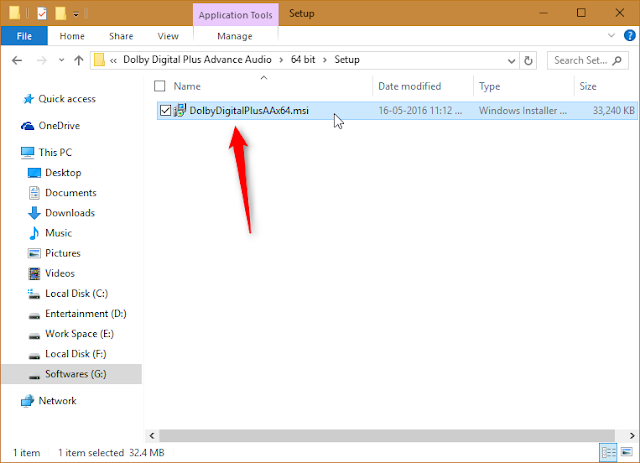Open the Pictures folder

coord(62,253)
